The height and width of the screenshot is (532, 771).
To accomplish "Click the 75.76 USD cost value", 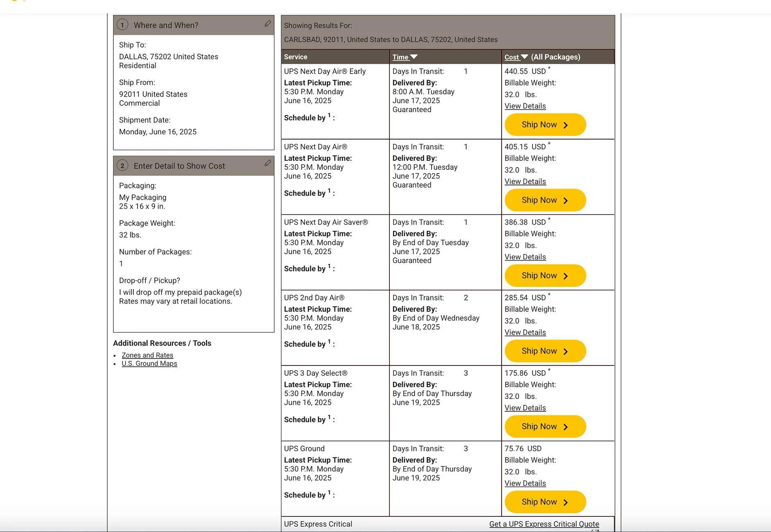I will 523,449.
